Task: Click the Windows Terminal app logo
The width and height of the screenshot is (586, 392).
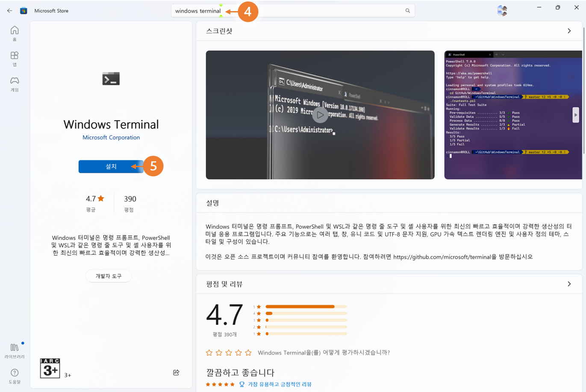Action: [x=111, y=79]
